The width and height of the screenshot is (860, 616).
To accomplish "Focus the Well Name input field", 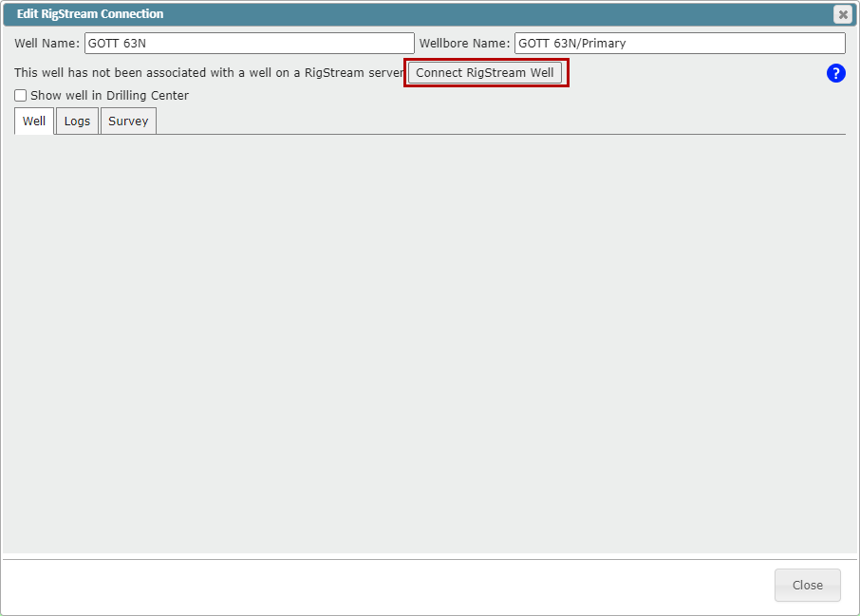I will 250,44.
